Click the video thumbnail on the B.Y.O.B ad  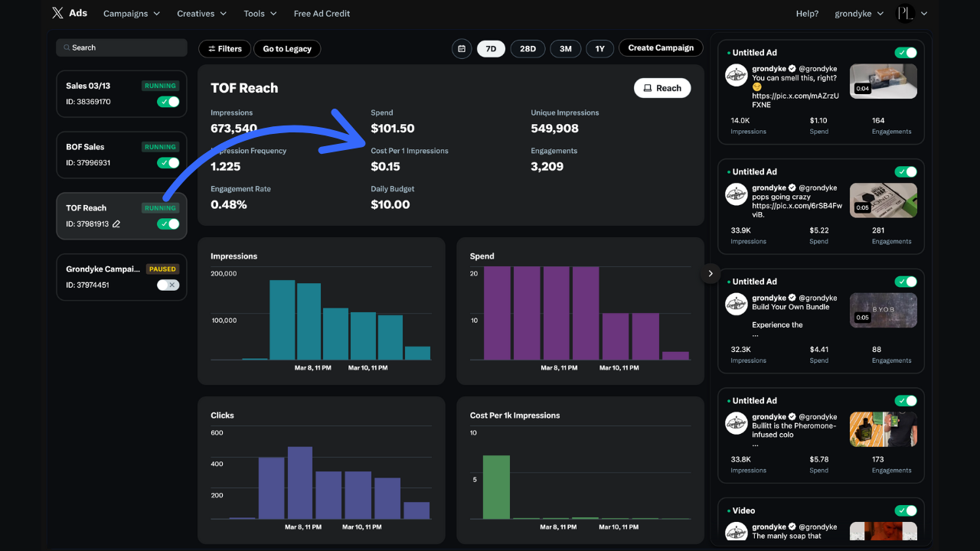883,310
